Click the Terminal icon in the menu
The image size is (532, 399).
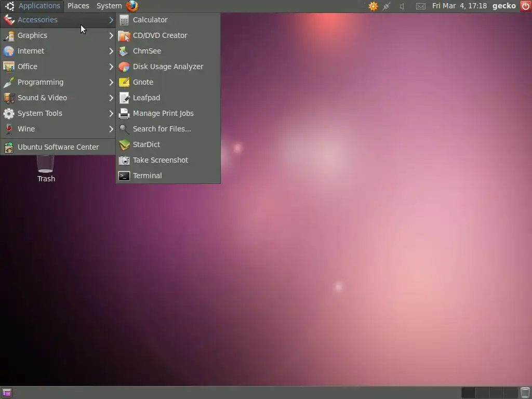[124, 176]
